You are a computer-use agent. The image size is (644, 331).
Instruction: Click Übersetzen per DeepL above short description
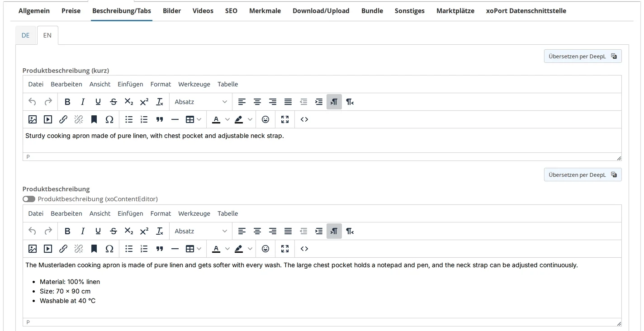(x=582, y=56)
